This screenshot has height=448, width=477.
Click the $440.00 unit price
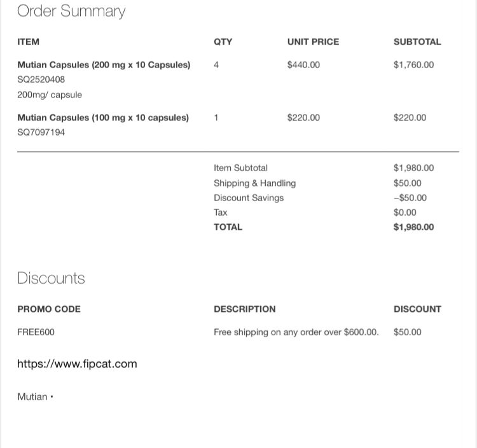[x=303, y=65]
